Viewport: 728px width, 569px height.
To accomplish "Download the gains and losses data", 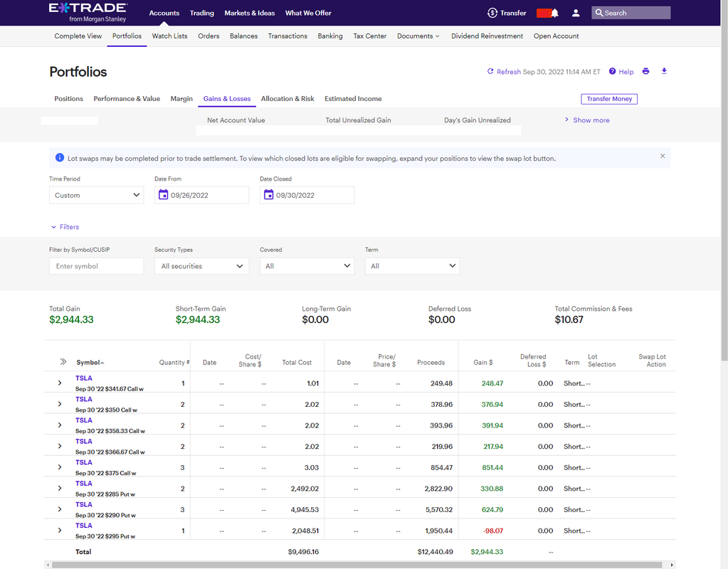I will [664, 71].
